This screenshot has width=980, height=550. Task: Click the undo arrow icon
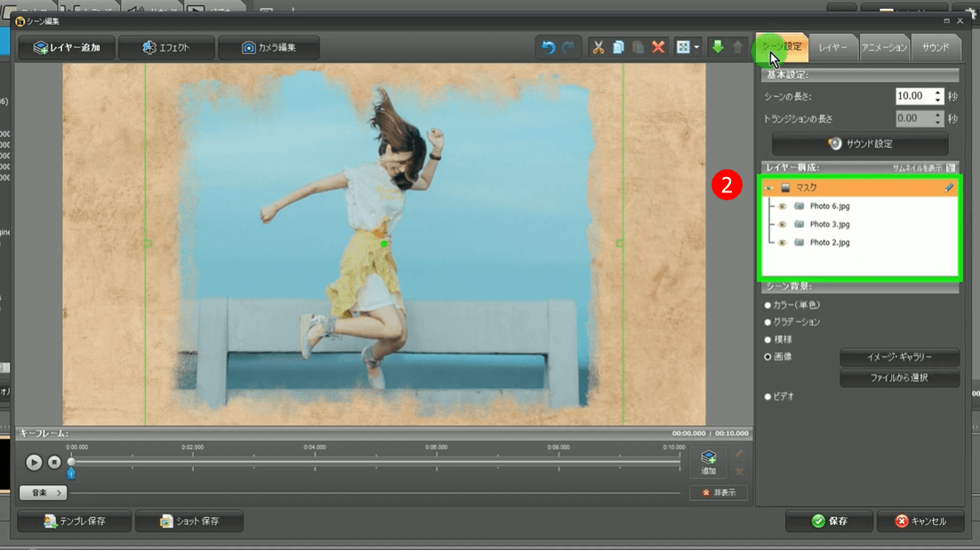(x=548, y=47)
